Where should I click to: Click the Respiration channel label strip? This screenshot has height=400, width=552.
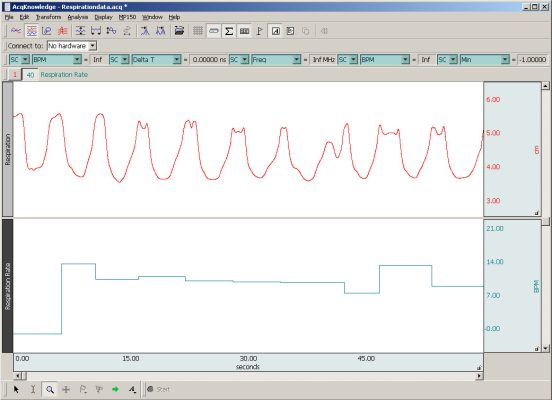coord(8,149)
